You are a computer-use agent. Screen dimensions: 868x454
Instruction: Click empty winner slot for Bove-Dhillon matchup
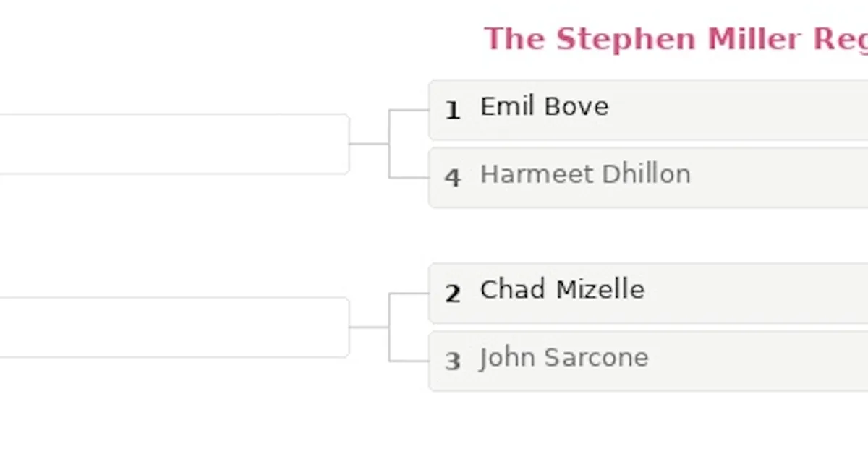[x=174, y=144]
